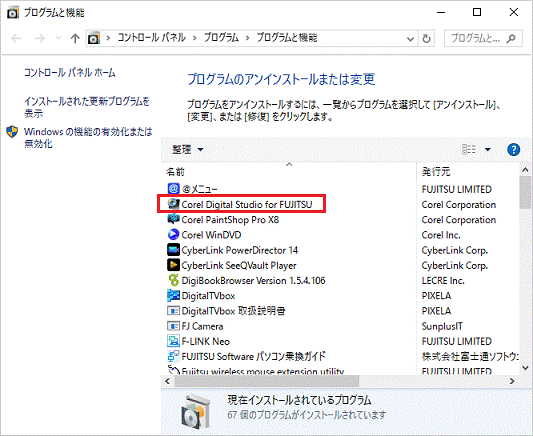The height and width of the screenshot is (436, 533).
Task: Click the F-LINK Neo icon
Action: click(173, 341)
